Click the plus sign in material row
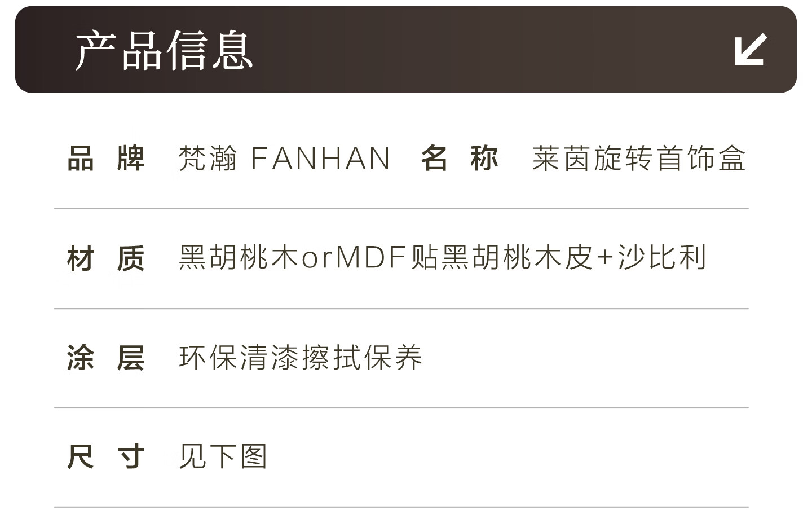812x523 pixels. (604, 258)
